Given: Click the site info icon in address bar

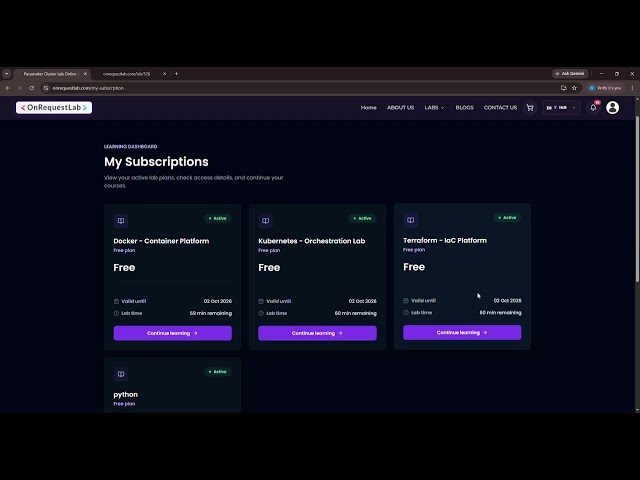Looking at the screenshot, I should click(46, 88).
